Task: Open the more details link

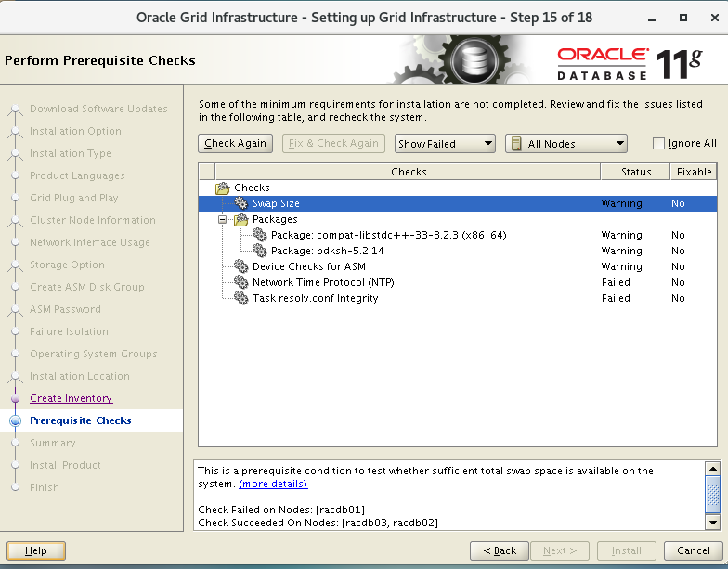Action: tap(273, 484)
